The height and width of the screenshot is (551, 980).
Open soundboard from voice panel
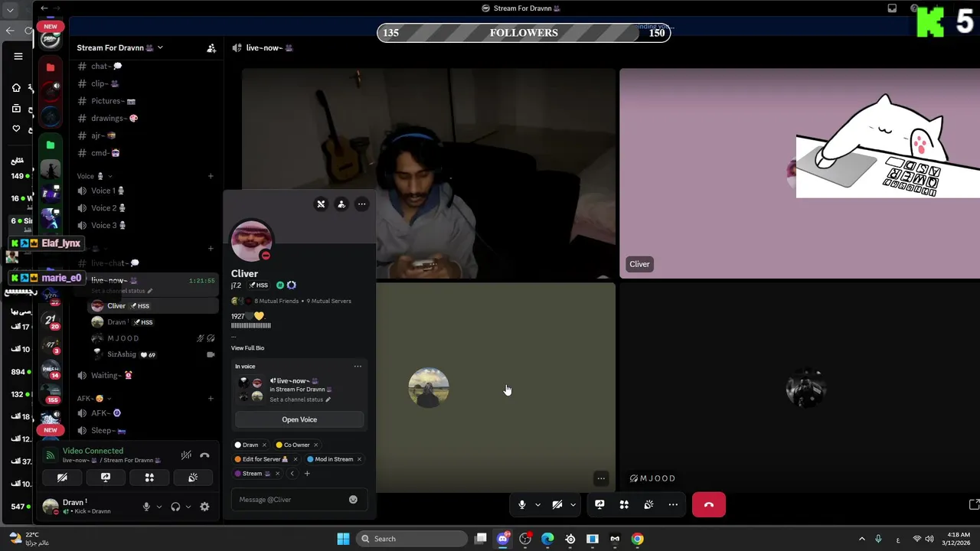click(193, 478)
